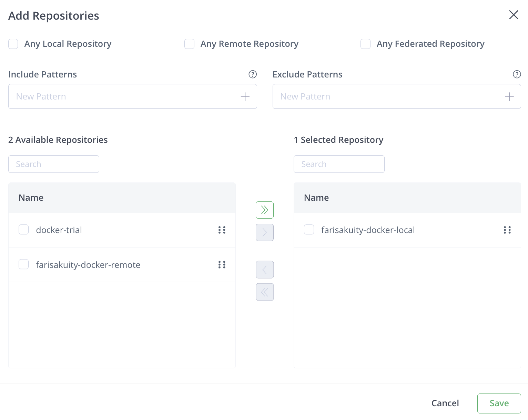The image size is (528, 420).
Task: Select the docker-trial repository checkbox
Action: click(24, 230)
